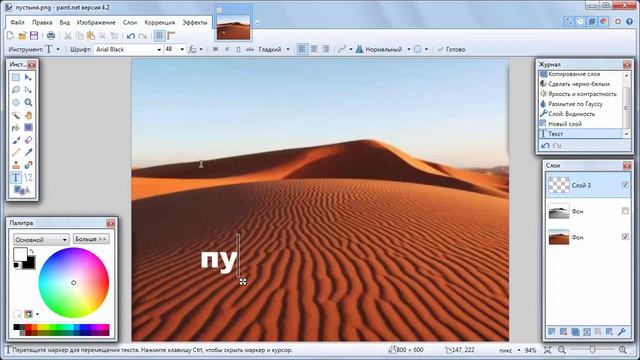This screenshot has width=640, height=360.
Task: Select the white primary color swatch
Action: (x=20, y=254)
